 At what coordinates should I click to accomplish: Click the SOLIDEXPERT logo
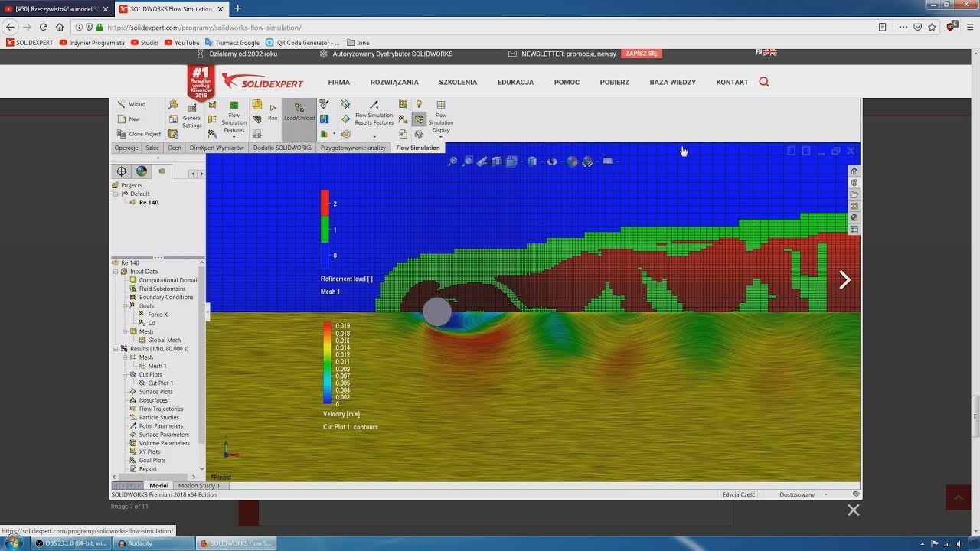click(263, 81)
